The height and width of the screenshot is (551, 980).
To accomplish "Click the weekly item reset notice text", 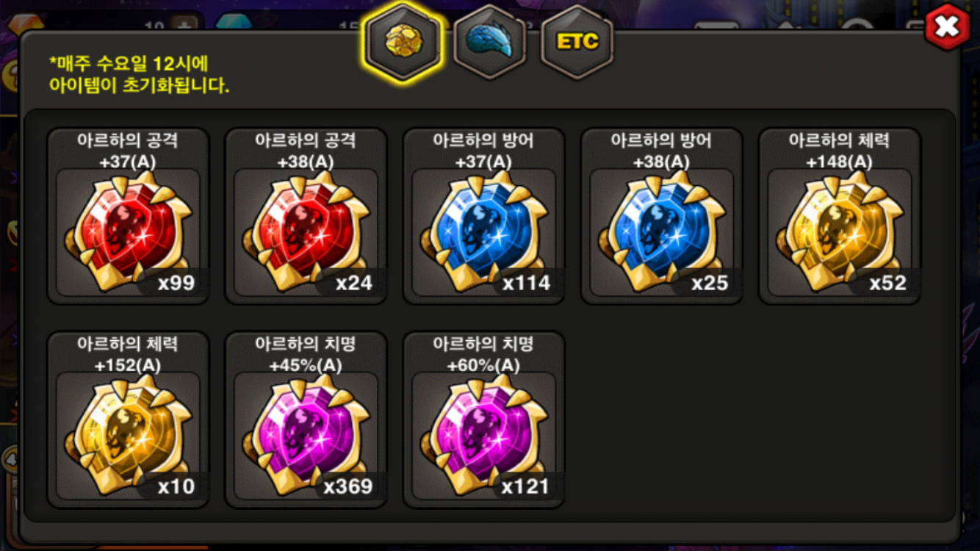I will (138, 74).
